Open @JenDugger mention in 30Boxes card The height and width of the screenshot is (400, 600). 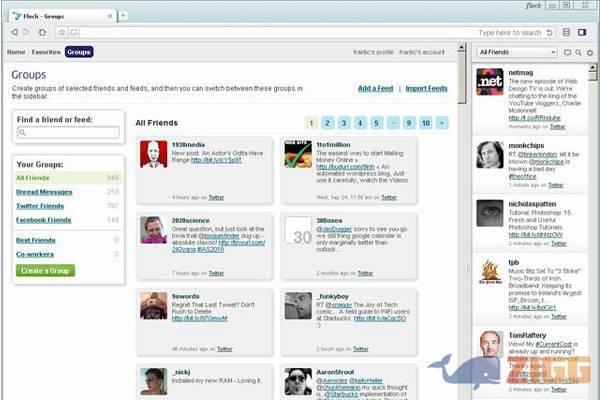click(334, 229)
